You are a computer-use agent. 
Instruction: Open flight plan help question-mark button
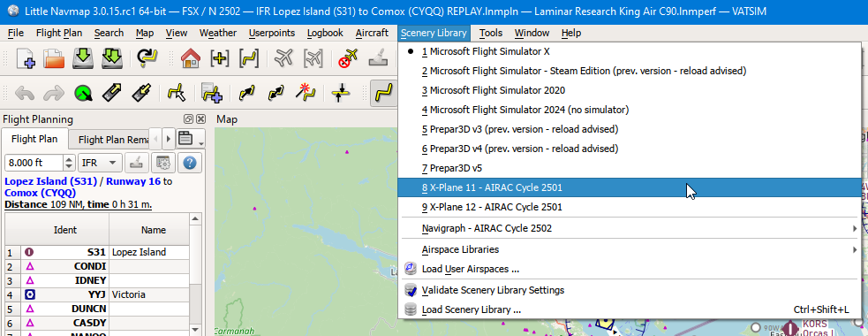click(189, 163)
